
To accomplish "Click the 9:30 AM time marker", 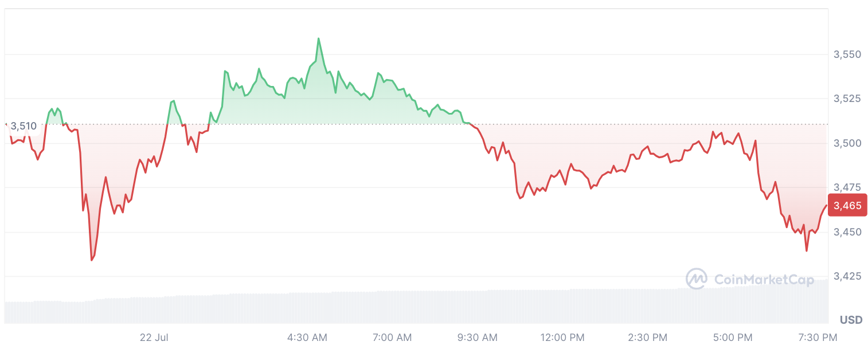I will [476, 338].
